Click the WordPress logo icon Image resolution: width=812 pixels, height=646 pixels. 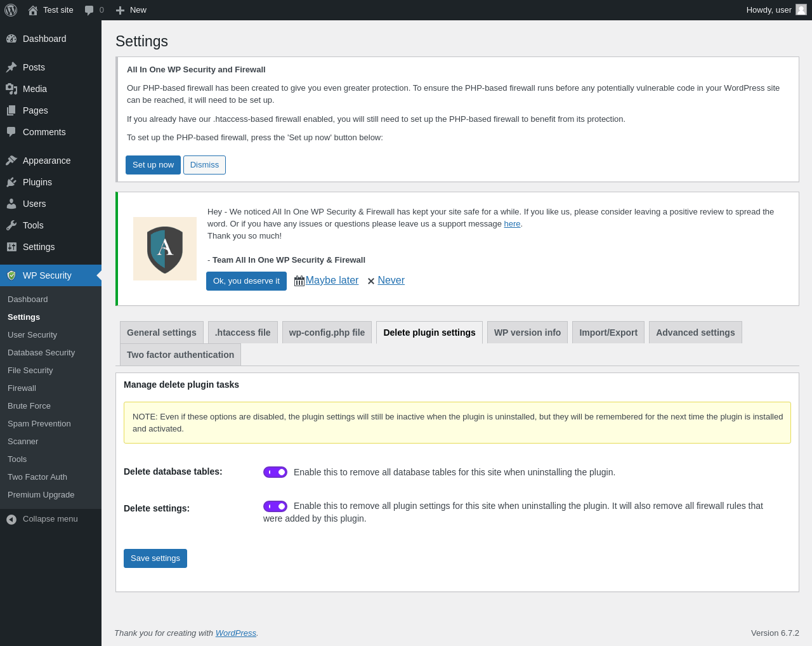tap(11, 10)
